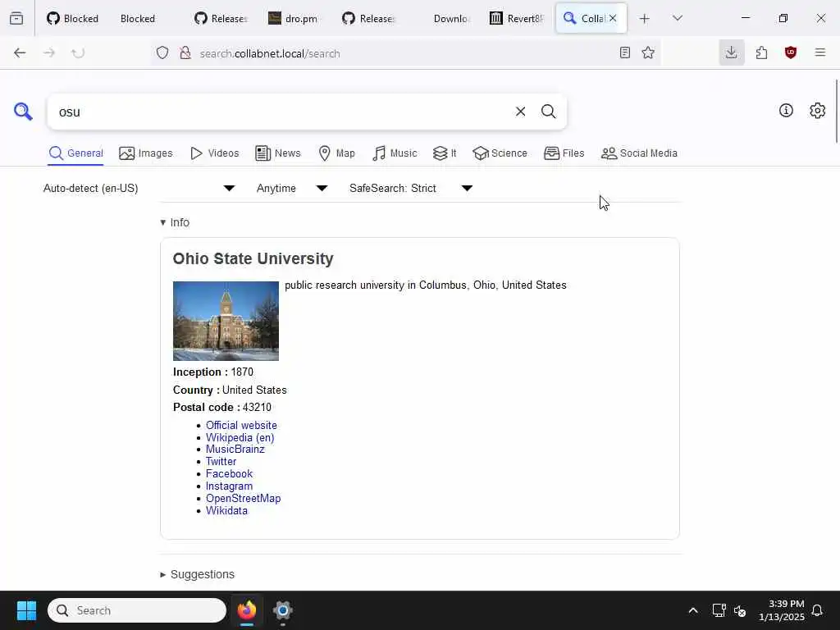Click the Ohio State University building thumbnail
Screen dimensions: 840x630
[226, 321]
